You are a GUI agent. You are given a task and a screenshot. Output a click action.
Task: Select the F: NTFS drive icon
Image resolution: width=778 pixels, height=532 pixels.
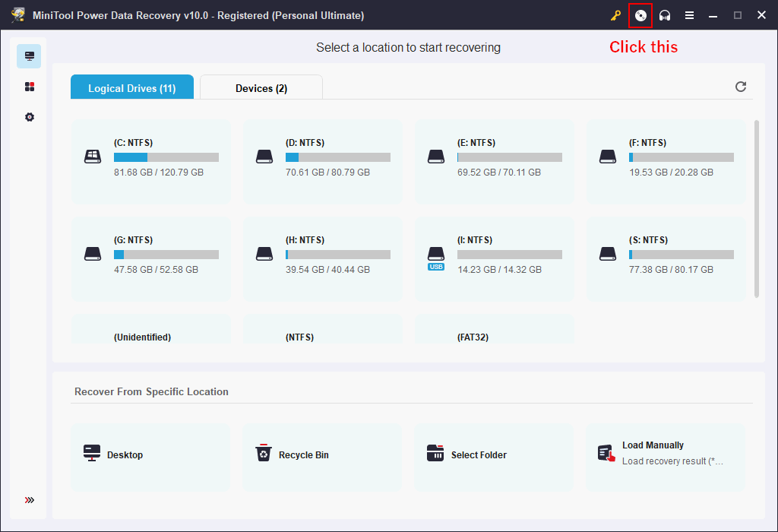(608, 157)
